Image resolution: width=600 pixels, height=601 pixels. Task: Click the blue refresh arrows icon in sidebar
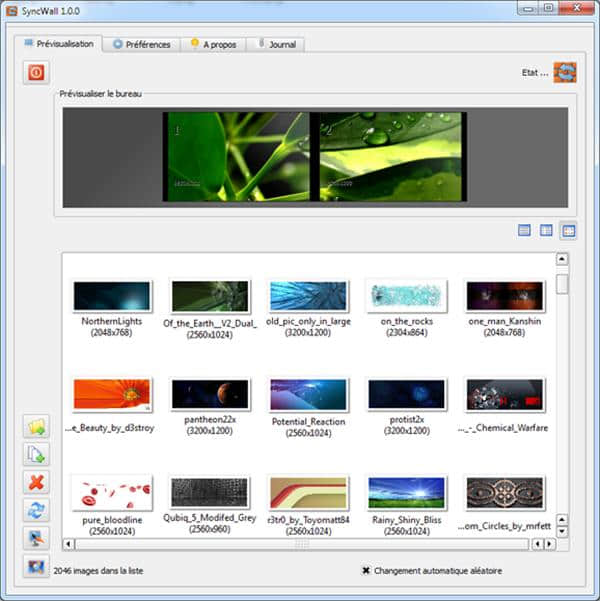point(37,510)
